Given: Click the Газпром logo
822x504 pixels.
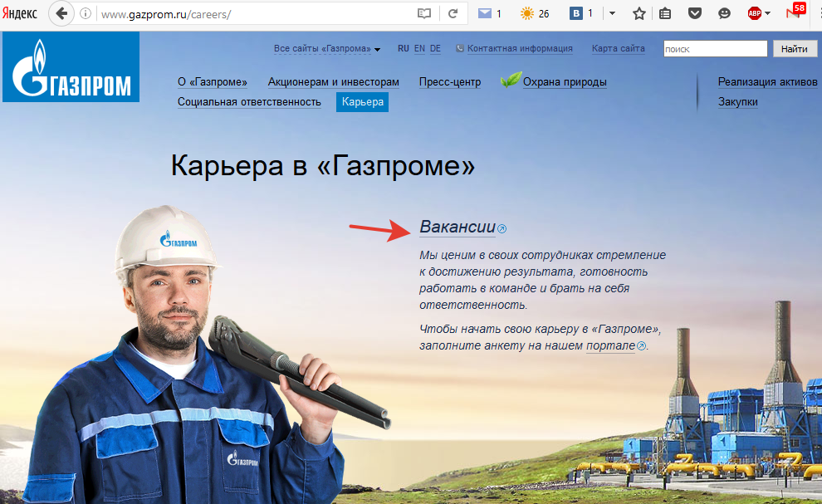Looking at the screenshot, I should (x=71, y=66).
